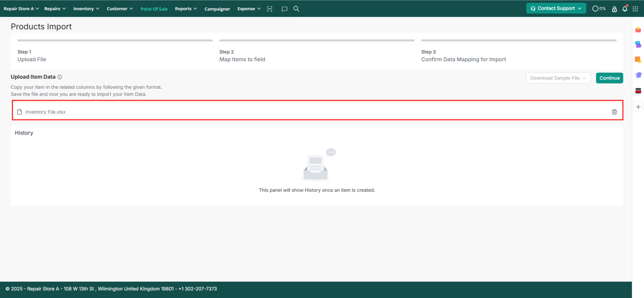Expand the Repair Store A dropdown
Screen dimensions: 644x298
click(x=21, y=9)
